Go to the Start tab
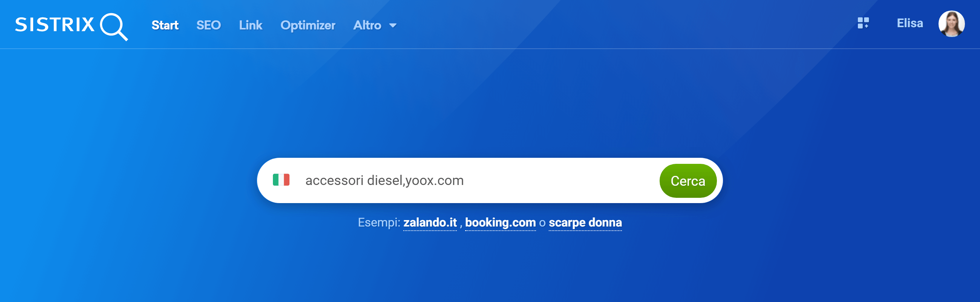 (165, 25)
